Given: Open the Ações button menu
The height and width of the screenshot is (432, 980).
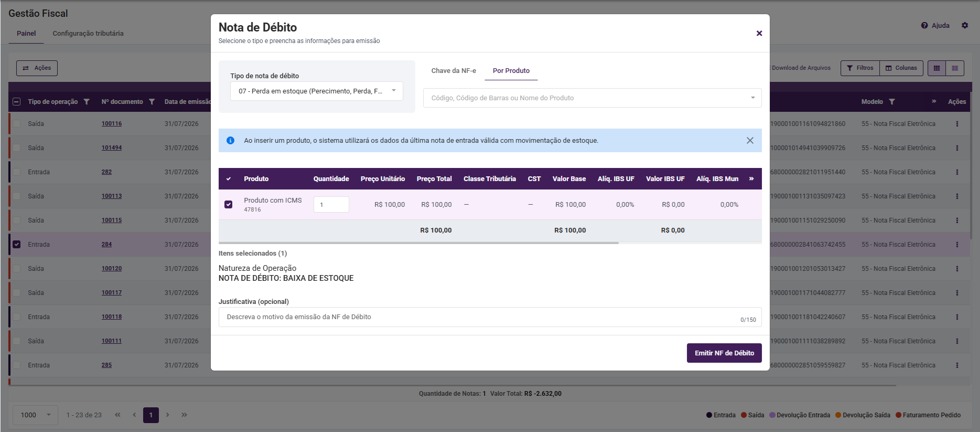Looking at the screenshot, I should pyautogui.click(x=37, y=68).
